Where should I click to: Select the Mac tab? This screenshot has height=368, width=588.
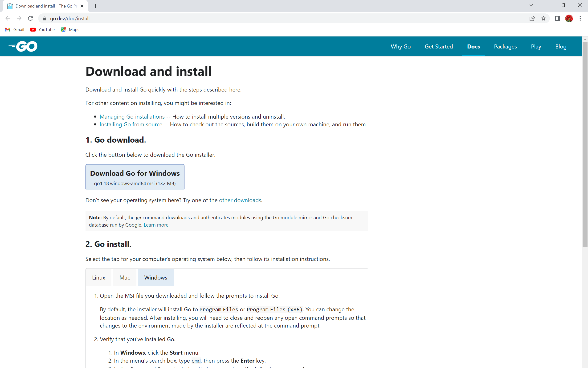pos(125,277)
